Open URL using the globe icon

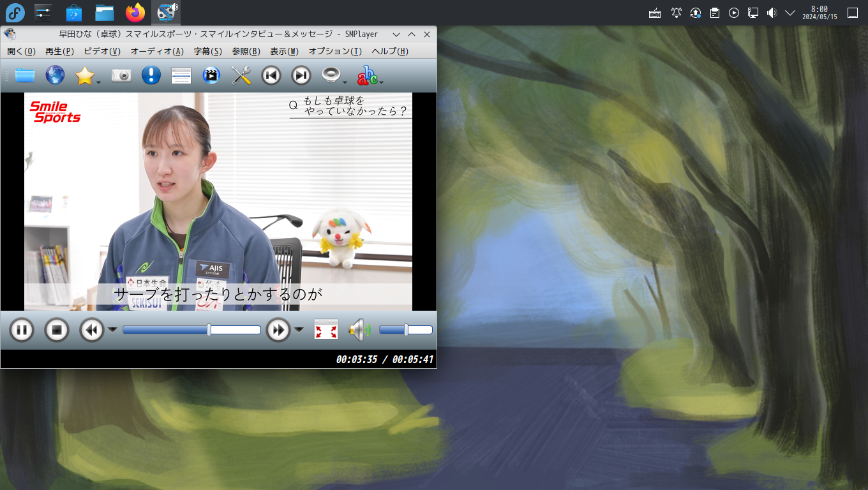pyautogui.click(x=55, y=76)
